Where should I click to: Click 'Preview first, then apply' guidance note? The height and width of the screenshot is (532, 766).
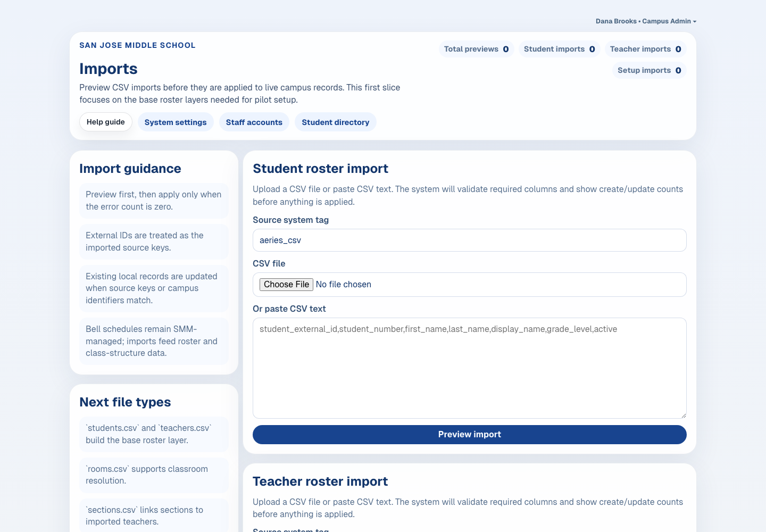(154, 201)
